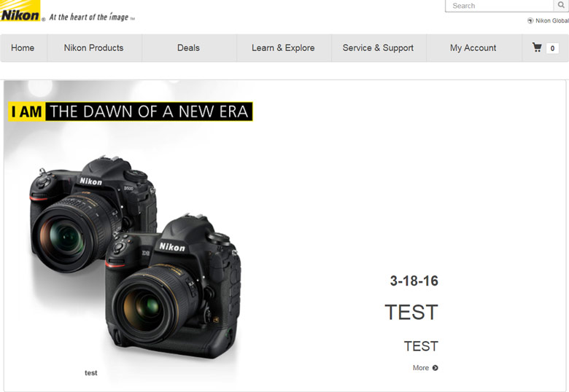Open the My Account menu
This screenshot has width=569, height=392.
[473, 48]
